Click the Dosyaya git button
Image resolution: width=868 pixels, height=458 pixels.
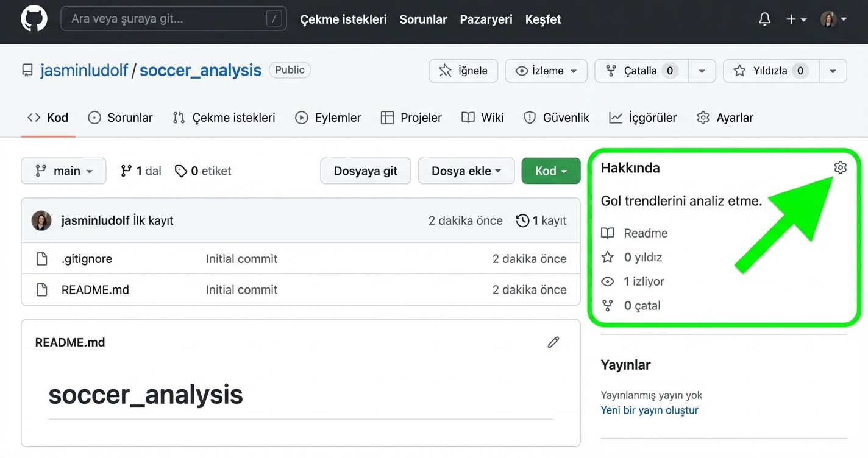pos(365,171)
